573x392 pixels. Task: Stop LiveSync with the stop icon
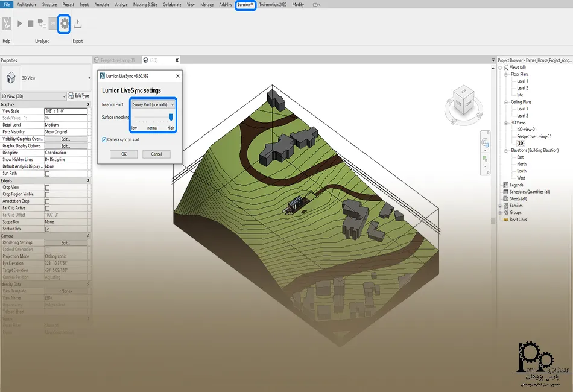[x=30, y=24]
